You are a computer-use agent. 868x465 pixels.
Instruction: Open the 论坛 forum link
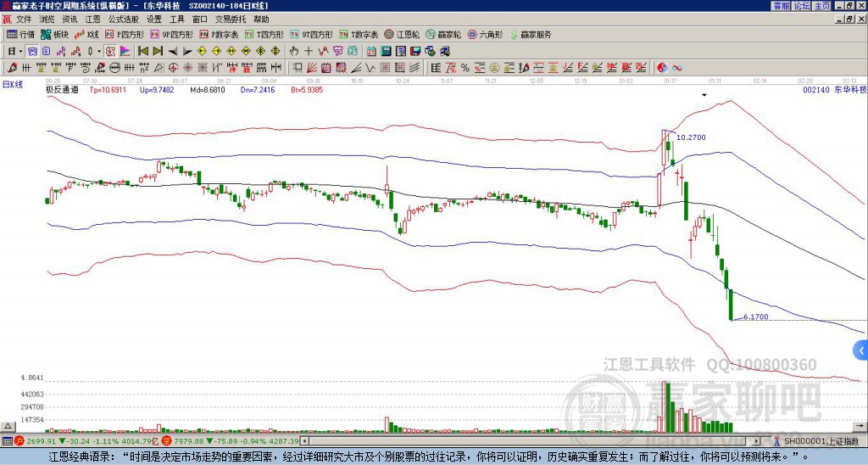[802, 6]
